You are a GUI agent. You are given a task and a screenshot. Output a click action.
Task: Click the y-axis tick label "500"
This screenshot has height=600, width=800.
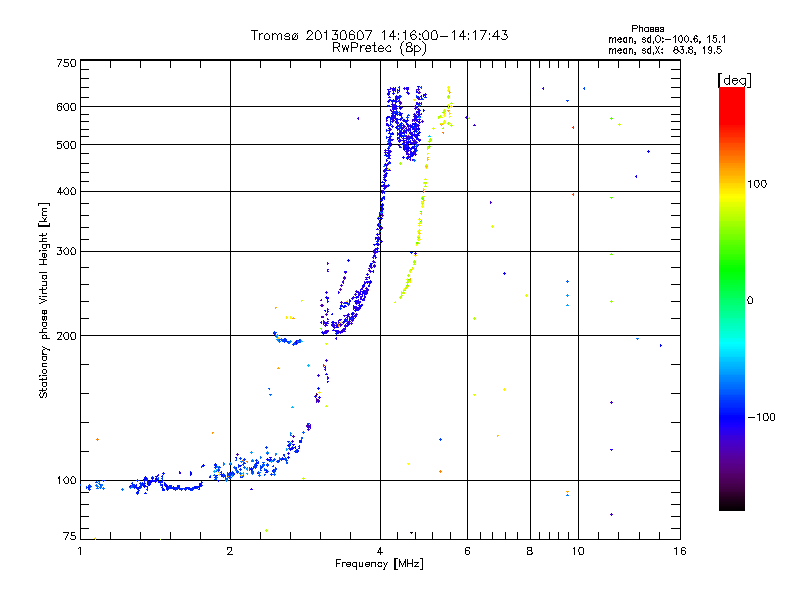pos(67,145)
